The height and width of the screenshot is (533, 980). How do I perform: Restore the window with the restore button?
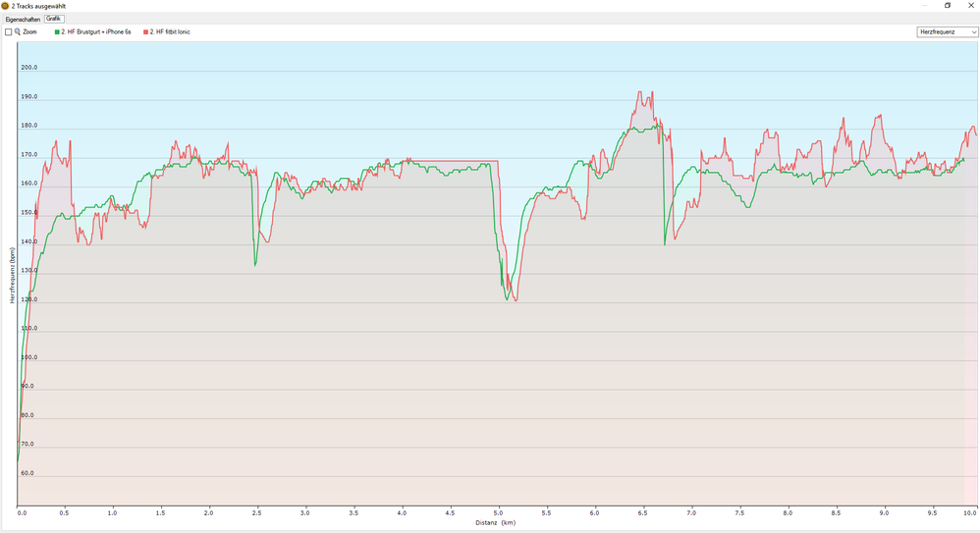(948, 6)
